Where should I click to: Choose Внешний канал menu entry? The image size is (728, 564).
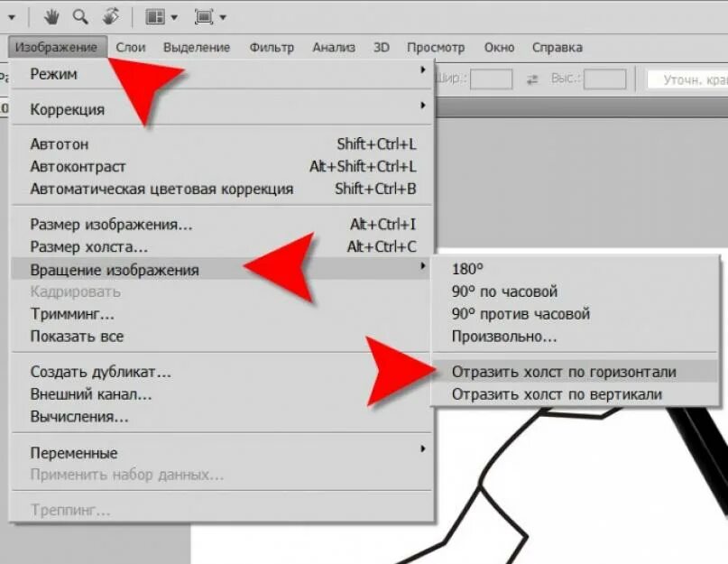click(x=222, y=394)
